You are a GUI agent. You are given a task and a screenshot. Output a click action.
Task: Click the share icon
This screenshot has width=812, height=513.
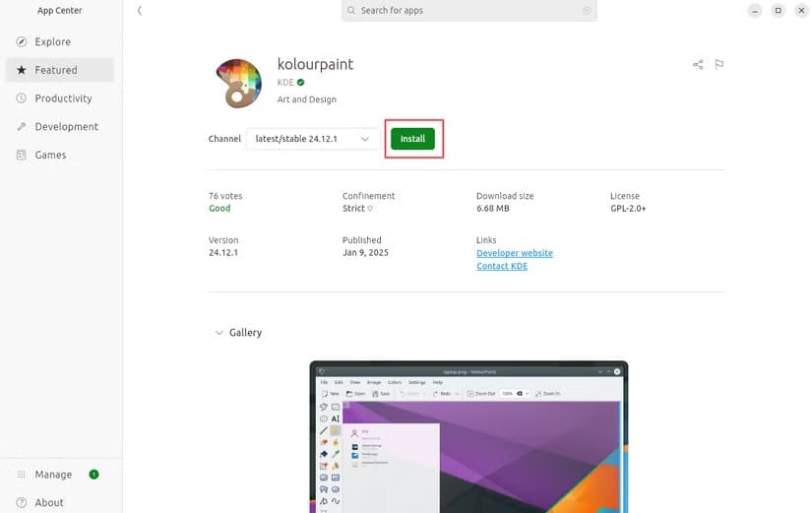tap(698, 65)
